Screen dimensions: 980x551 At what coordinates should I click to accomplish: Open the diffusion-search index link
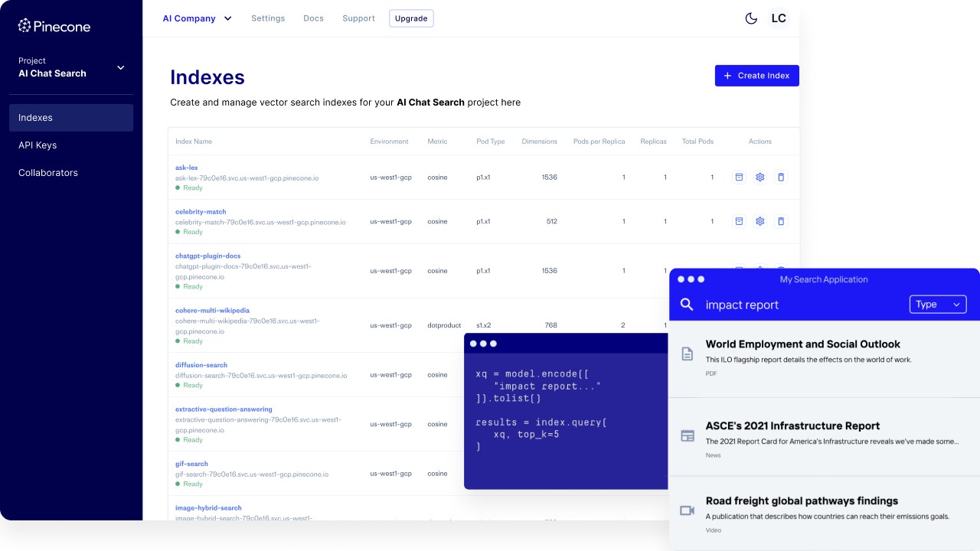201,365
